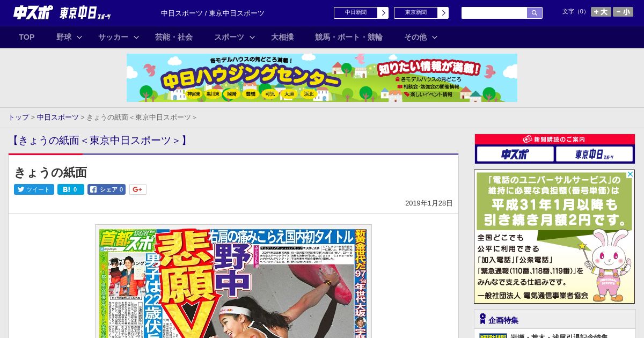Screen dimensions: 644x338
Task: Open 中日新聞 link button
Action: (x=355, y=12)
